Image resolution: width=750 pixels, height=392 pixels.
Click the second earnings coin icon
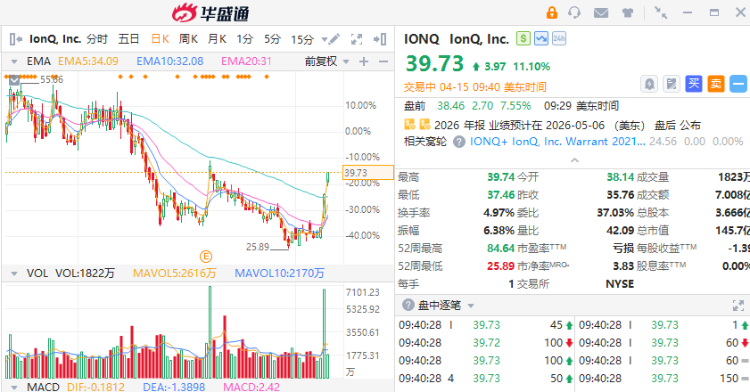(x=425, y=125)
